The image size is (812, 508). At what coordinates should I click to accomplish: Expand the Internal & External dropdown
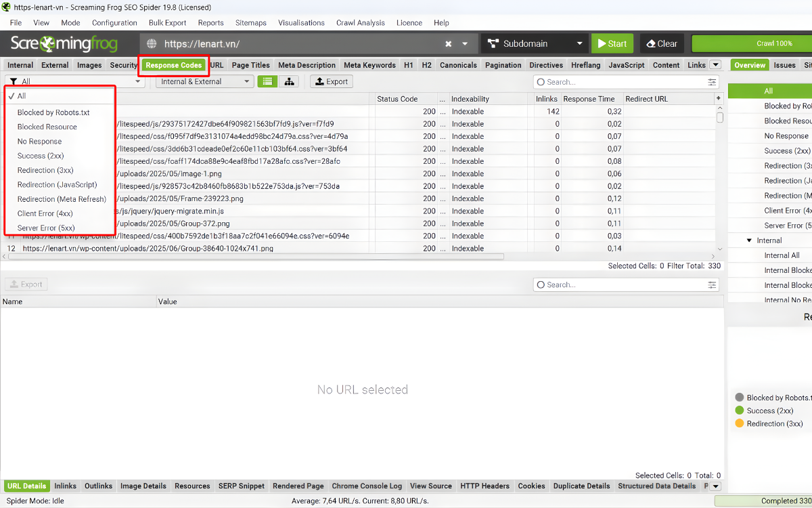[x=205, y=82]
